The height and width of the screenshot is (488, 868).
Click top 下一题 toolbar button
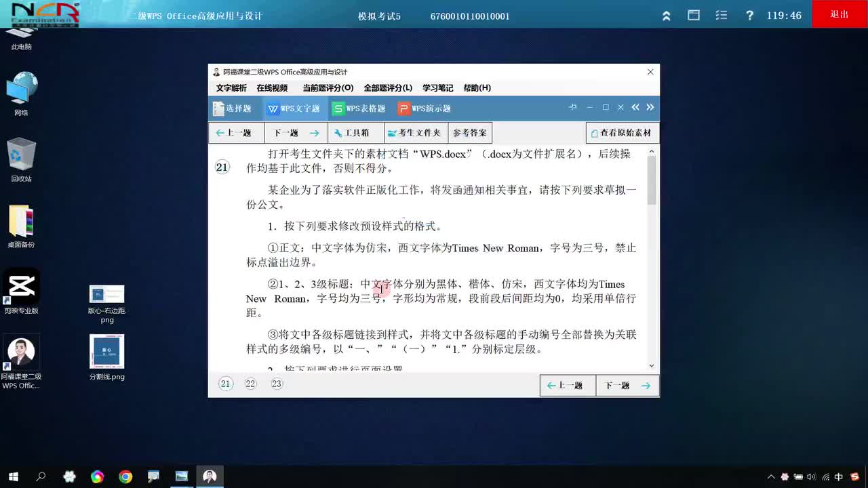[296, 133]
